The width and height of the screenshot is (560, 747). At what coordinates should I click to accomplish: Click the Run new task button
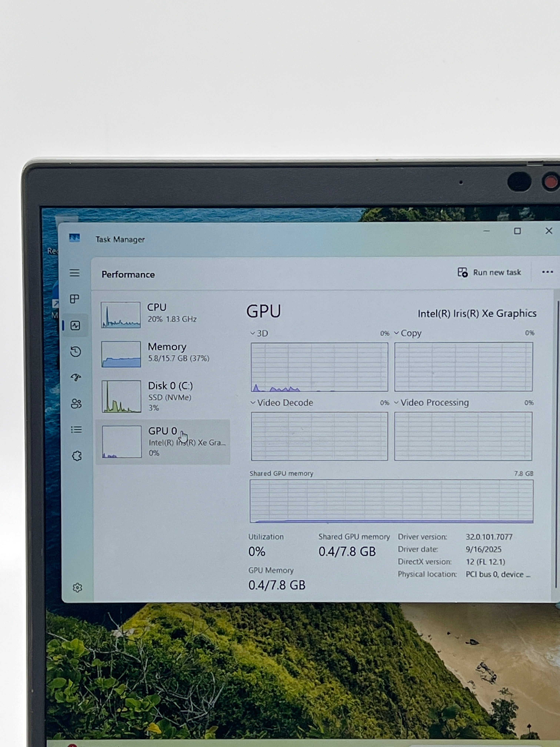coord(489,273)
